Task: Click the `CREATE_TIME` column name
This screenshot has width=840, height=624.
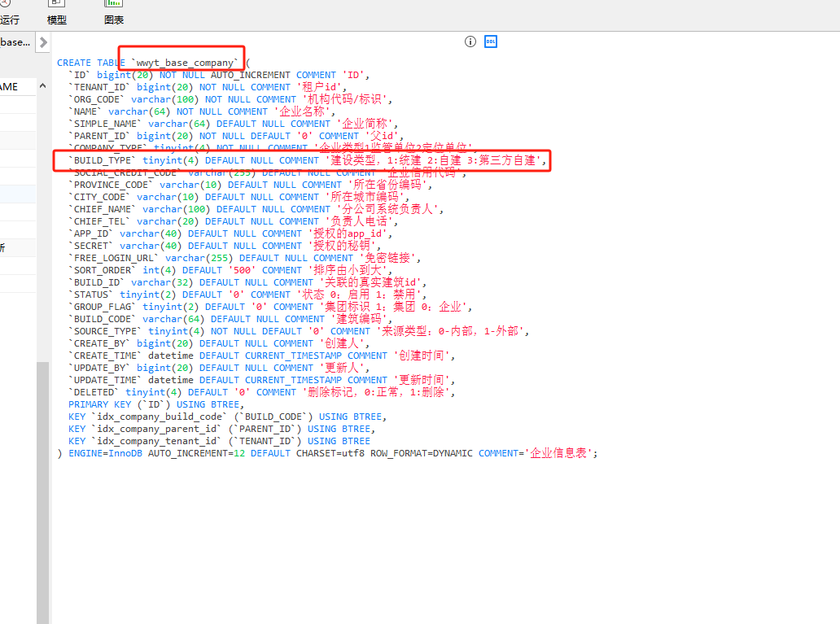Action: point(106,356)
